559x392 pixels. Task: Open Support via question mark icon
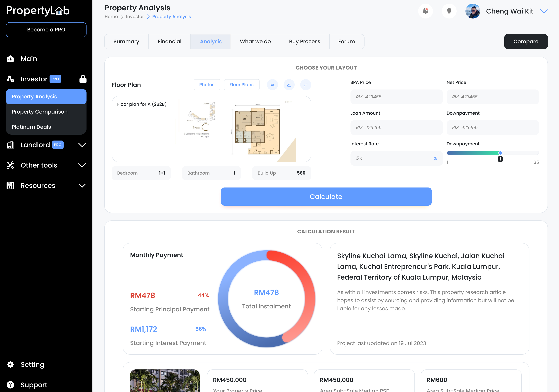(x=10, y=385)
